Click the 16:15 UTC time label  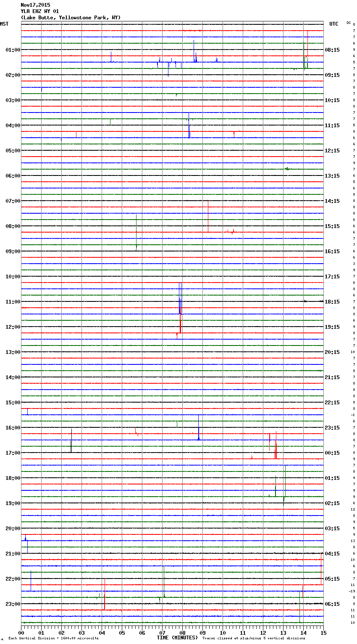coord(332,251)
